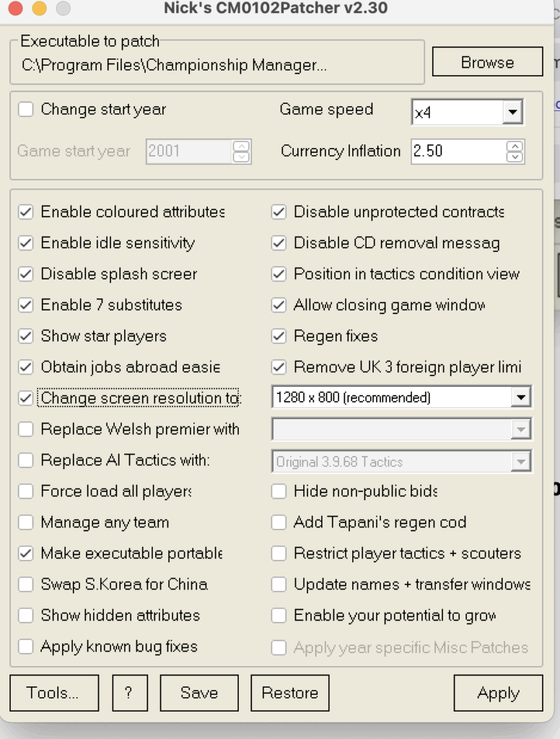Toggle Disable splash screen option
This screenshot has width=560, height=739.
(26, 274)
